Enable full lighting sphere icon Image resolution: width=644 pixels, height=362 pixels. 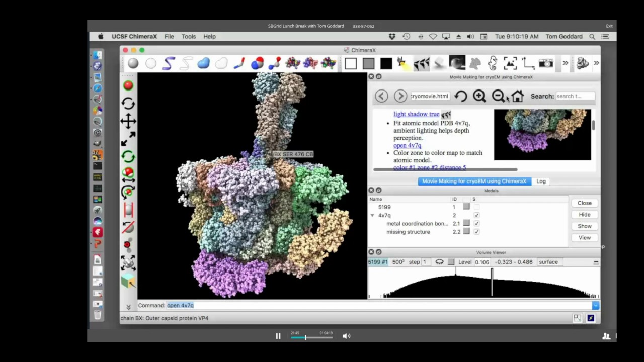[x=457, y=63]
